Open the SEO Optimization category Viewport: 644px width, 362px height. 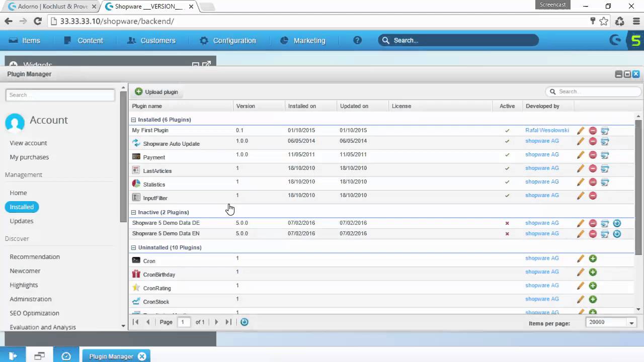[x=34, y=313]
